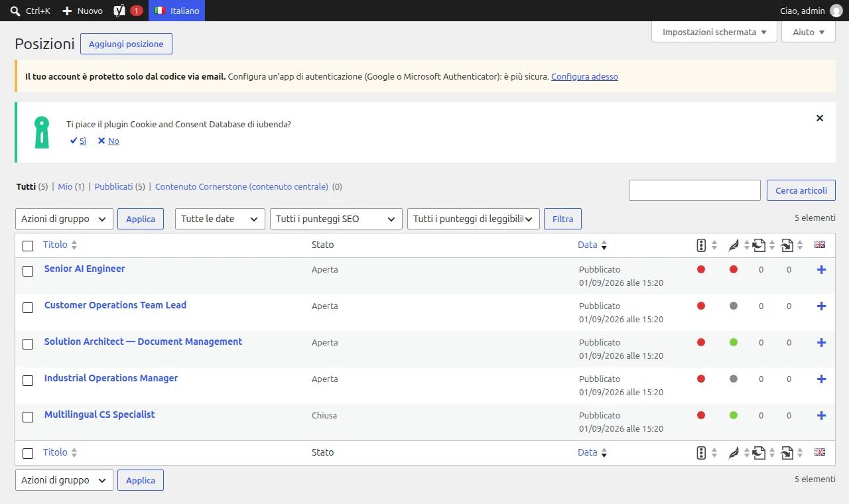Open the Ctrl+K search icon
849x504 pixels.
tap(15, 11)
